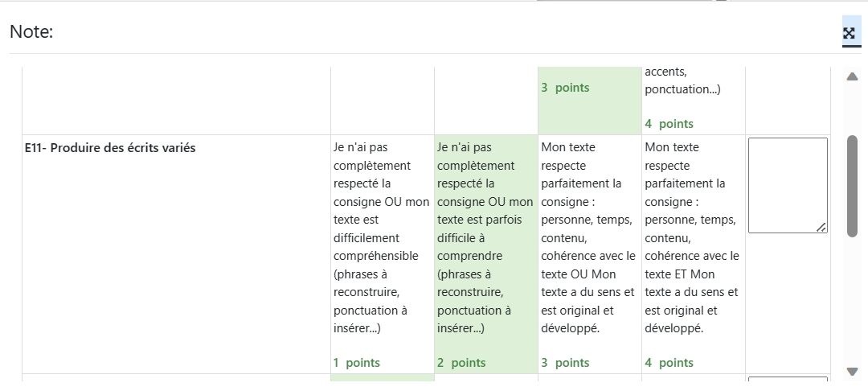
Task: Select the 'accents, ponctuation...' 4 points level
Action: pyautogui.click(x=693, y=101)
